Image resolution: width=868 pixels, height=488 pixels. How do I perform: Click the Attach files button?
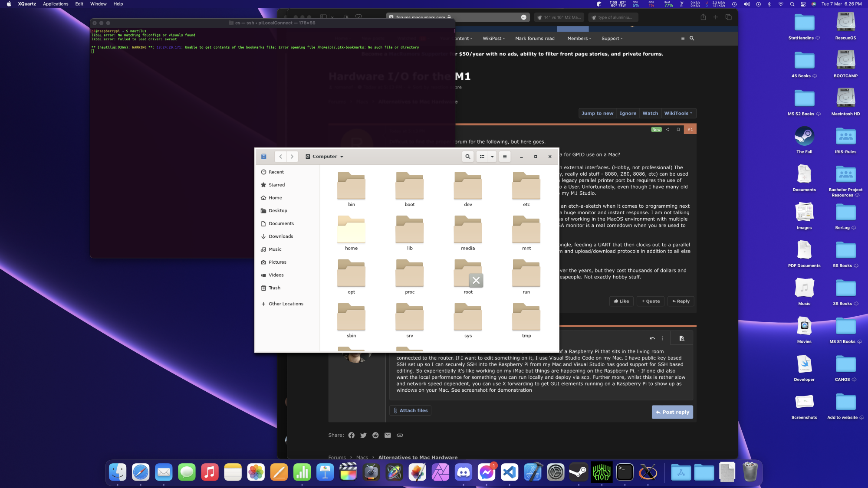[410, 410]
